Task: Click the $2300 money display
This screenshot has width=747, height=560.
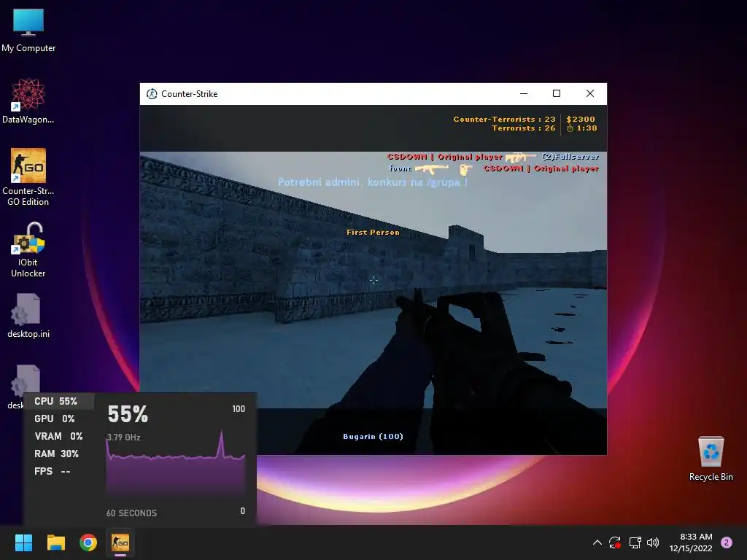Action: [581, 119]
